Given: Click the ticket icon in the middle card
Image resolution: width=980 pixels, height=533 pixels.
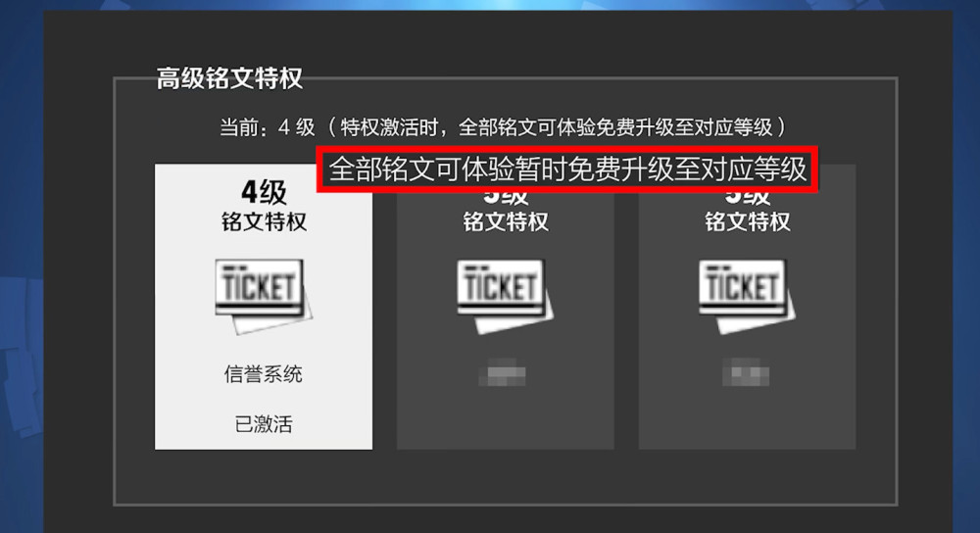Looking at the screenshot, I should pyautogui.click(x=505, y=296).
